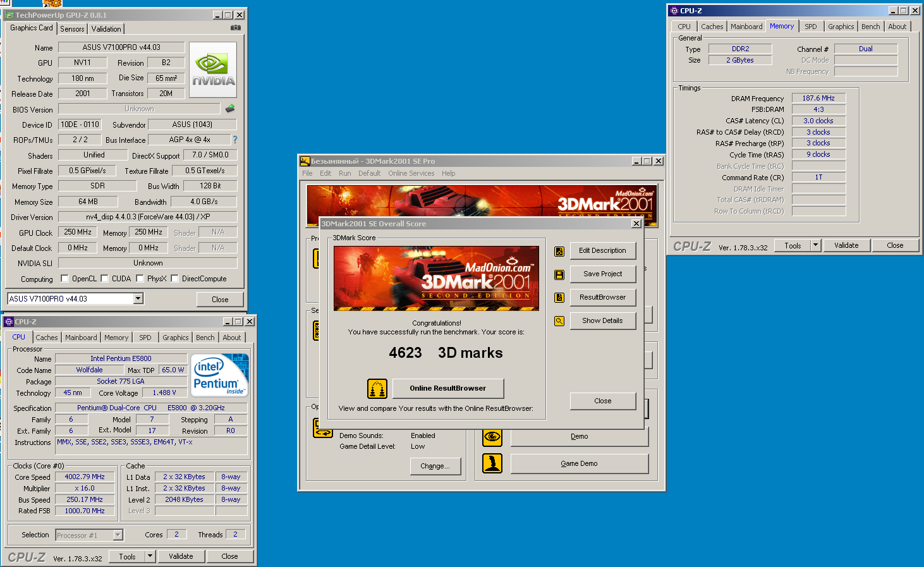The height and width of the screenshot is (567, 924).
Task: Open the ASUS V7100PRO card dropdown
Action: pos(138,299)
